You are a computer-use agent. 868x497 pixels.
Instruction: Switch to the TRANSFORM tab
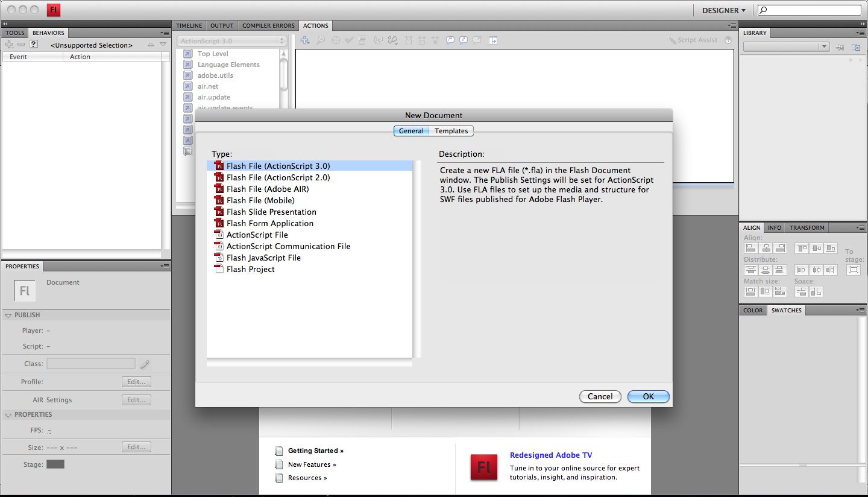[x=807, y=227]
